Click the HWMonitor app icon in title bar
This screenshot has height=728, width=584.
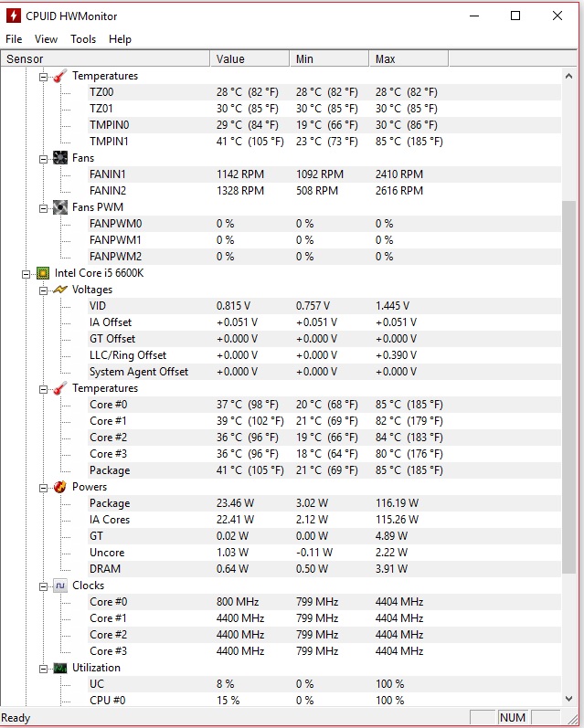(14, 16)
